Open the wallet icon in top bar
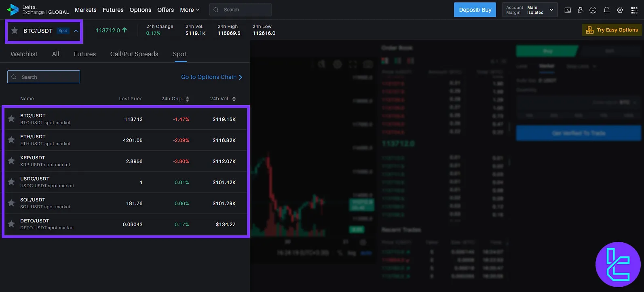The height and width of the screenshot is (292, 644). coord(568,10)
